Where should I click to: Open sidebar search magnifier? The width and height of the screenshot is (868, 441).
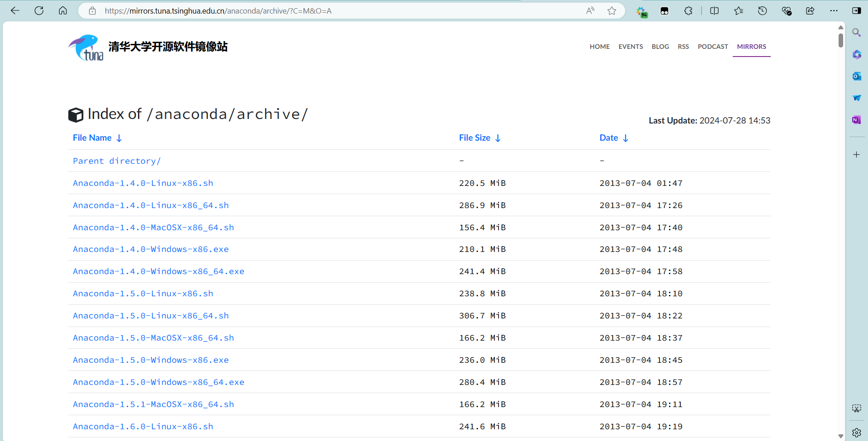coord(856,33)
